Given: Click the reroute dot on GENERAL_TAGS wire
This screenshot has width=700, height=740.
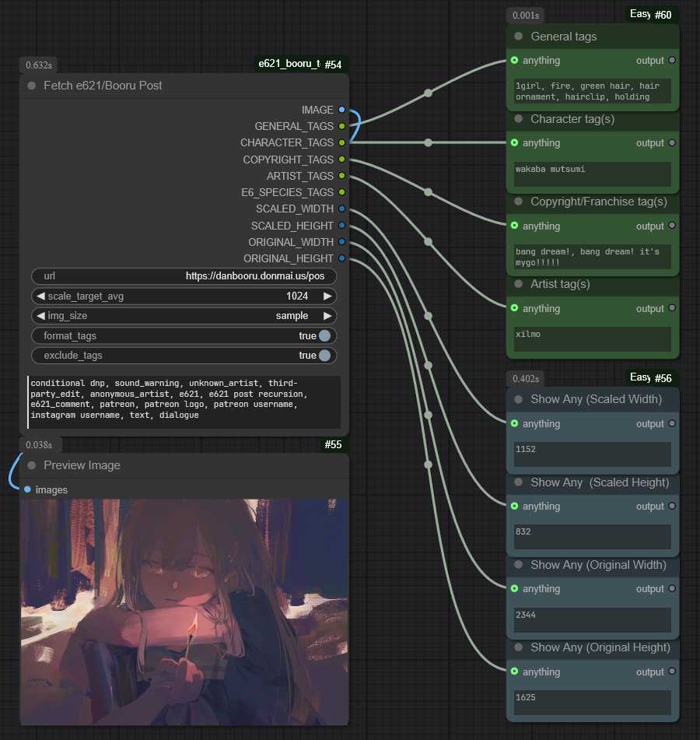Looking at the screenshot, I should [x=428, y=93].
